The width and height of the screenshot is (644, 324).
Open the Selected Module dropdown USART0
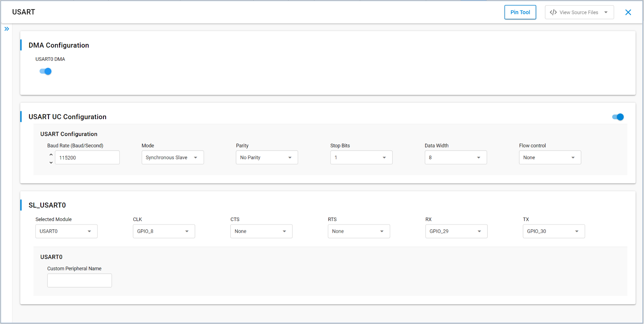click(66, 231)
